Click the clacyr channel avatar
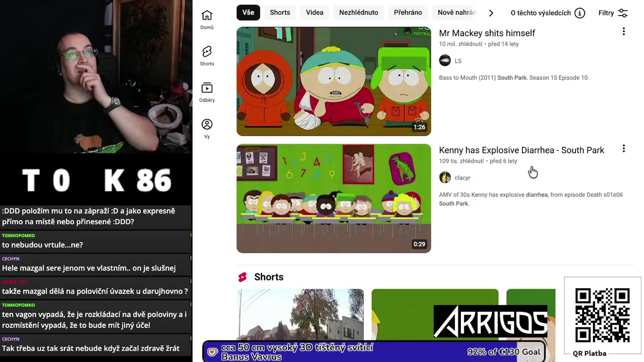 [445, 177]
